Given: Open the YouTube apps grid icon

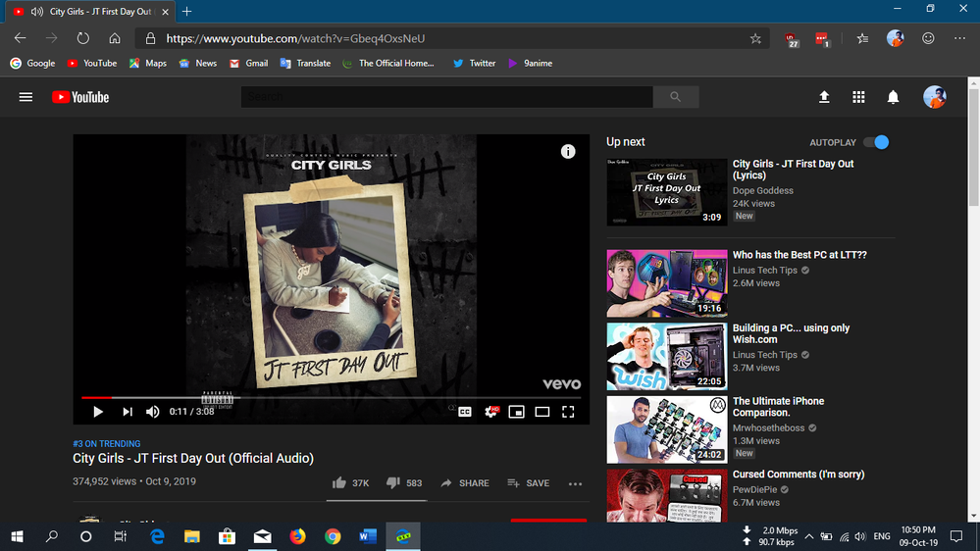Looking at the screenshot, I should (858, 97).
